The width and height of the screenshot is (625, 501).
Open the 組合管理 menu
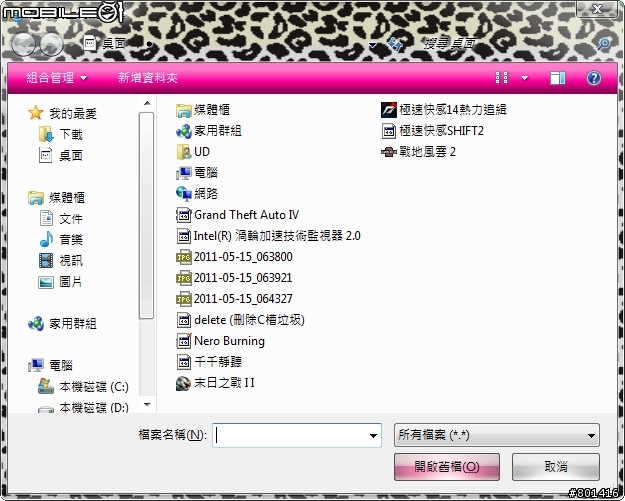[x=57, y=78]
